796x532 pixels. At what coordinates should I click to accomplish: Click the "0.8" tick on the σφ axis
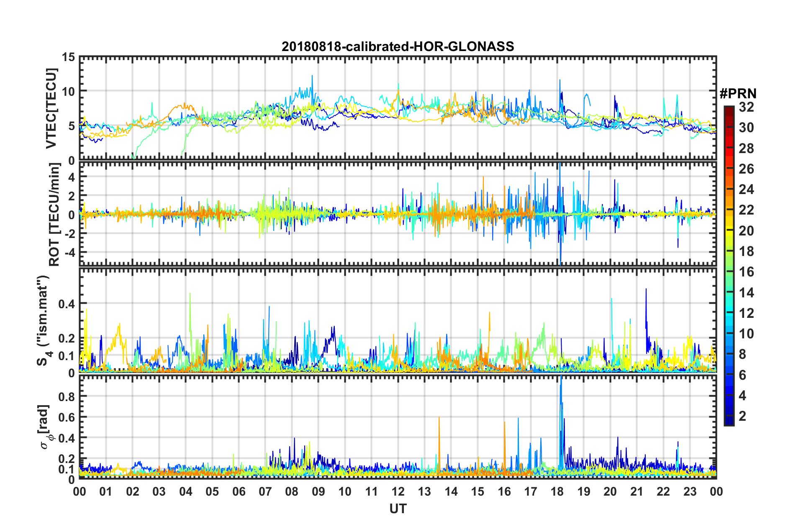[x=67, y=396]
